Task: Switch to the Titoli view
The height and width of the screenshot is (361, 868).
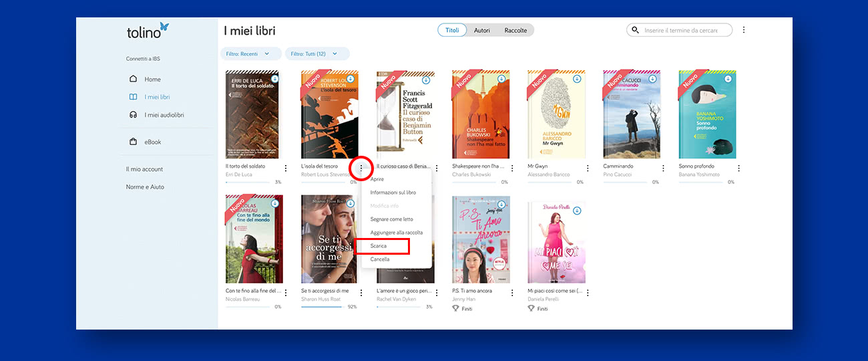Action: 452,30
